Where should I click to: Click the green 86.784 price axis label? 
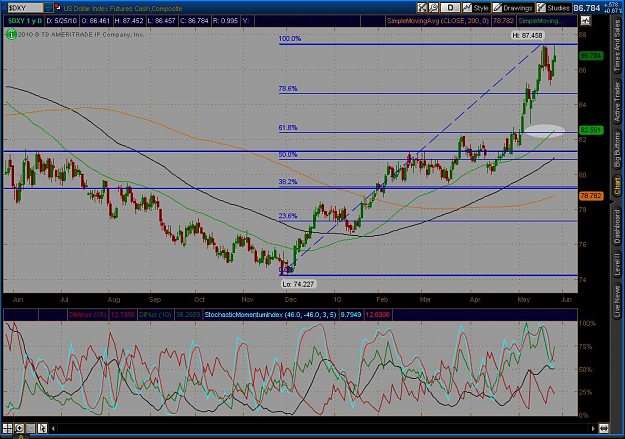point(592,56)
